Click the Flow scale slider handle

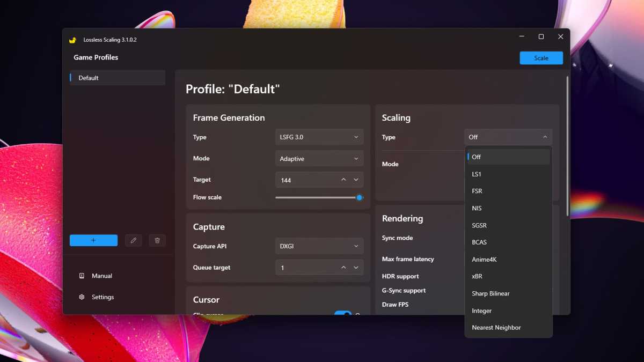(360, 197)
